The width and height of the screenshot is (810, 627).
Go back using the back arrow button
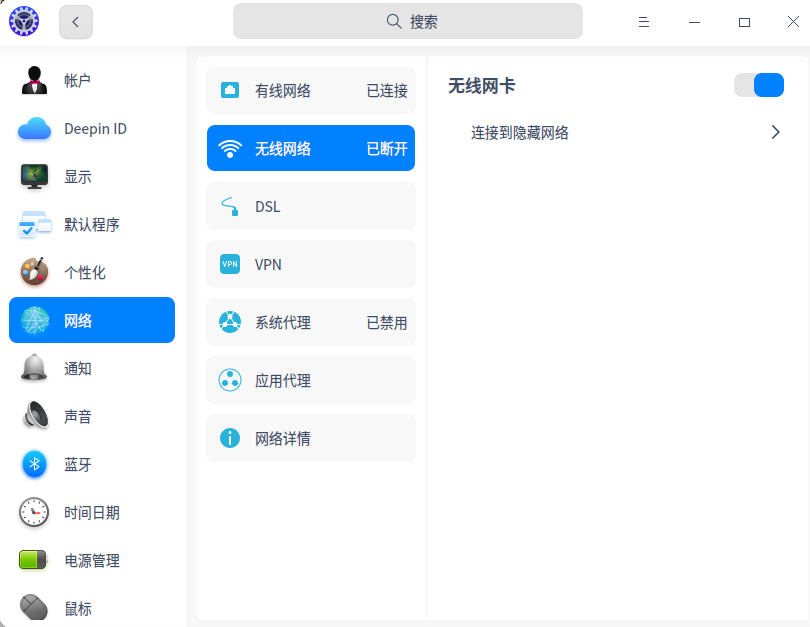coord(76,22)
